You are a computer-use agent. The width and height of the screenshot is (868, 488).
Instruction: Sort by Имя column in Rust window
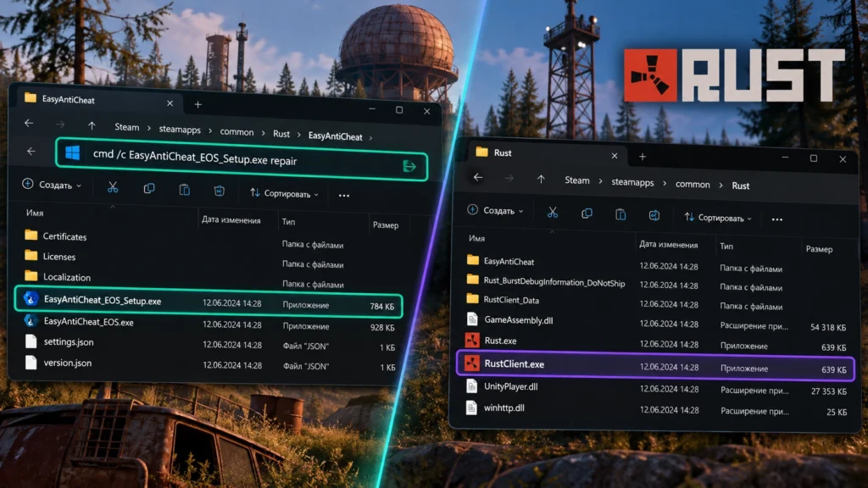click(x=476, y=238)
